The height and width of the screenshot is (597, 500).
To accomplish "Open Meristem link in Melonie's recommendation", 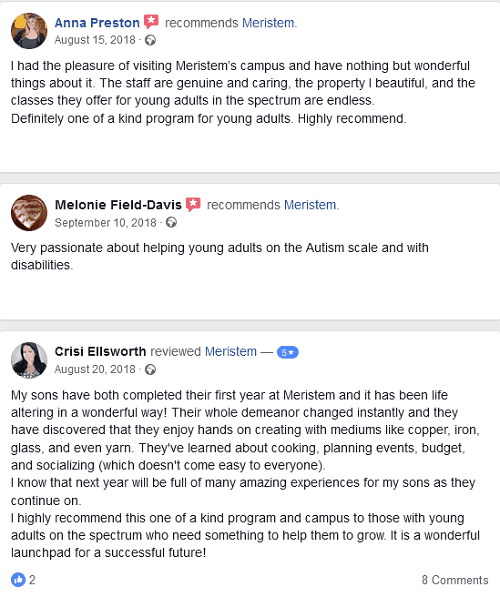I will pyautogui.click(x=310, y=205).
